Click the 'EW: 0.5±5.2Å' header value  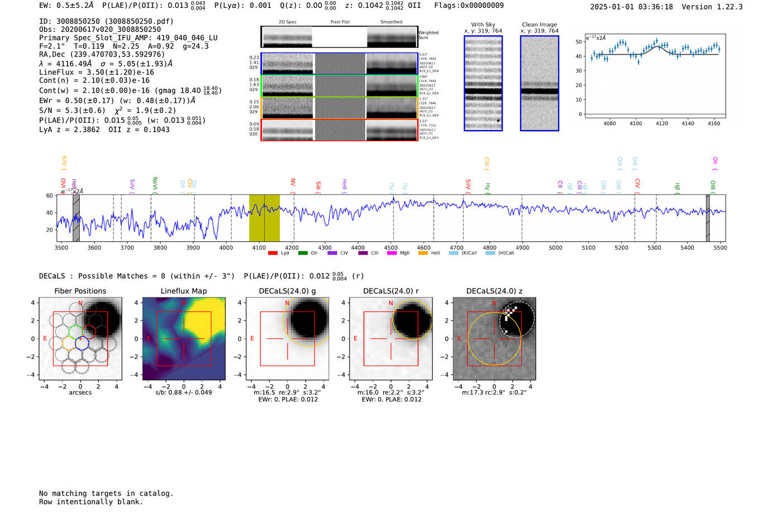coord(66,6)
